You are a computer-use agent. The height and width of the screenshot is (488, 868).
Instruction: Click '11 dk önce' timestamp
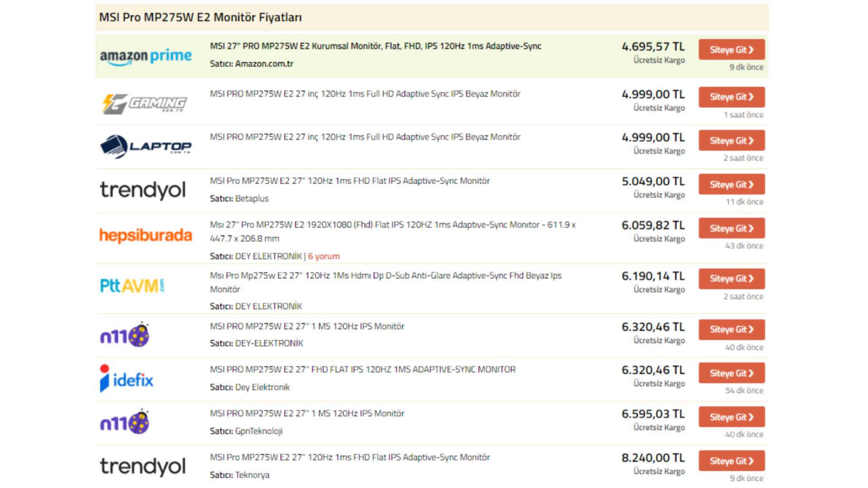coord(745,202)
